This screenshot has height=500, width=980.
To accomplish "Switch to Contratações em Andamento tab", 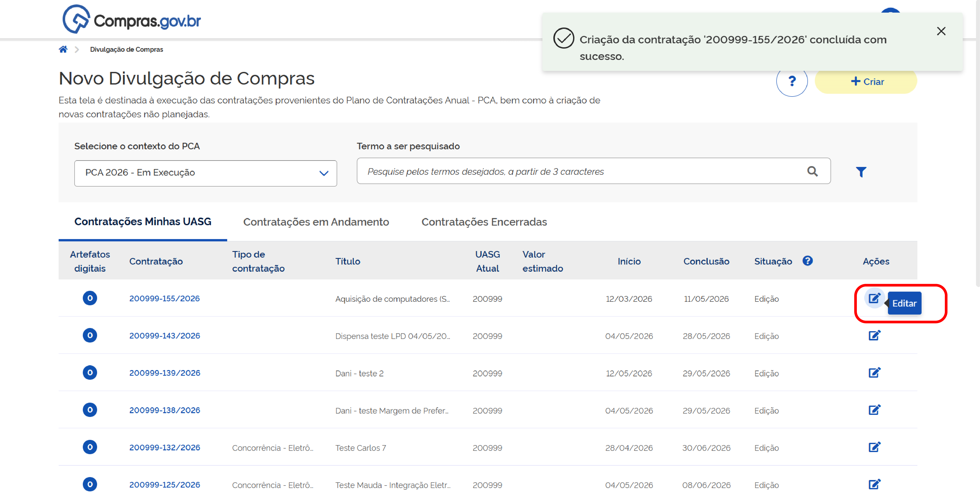I will [316, 222].
